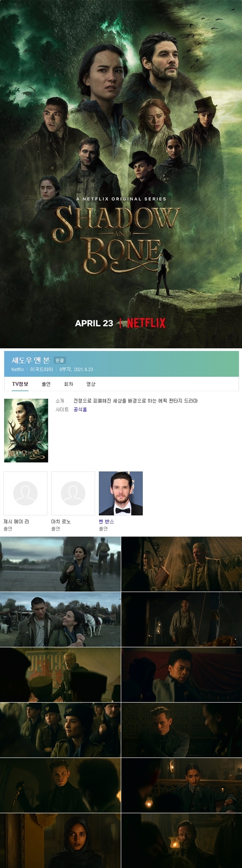Click the placeholder avatar for 제시 메이 리

pos(25,493)
